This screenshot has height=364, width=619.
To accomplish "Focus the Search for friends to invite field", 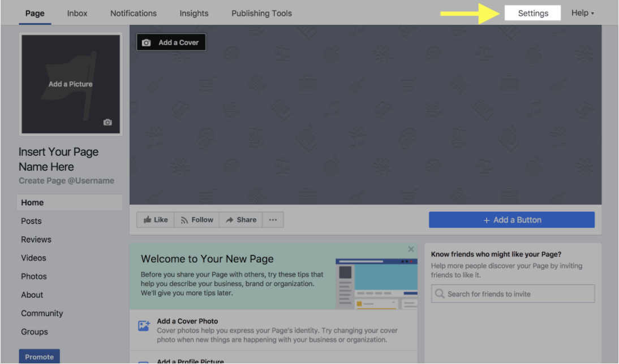I will click(513, 294).
